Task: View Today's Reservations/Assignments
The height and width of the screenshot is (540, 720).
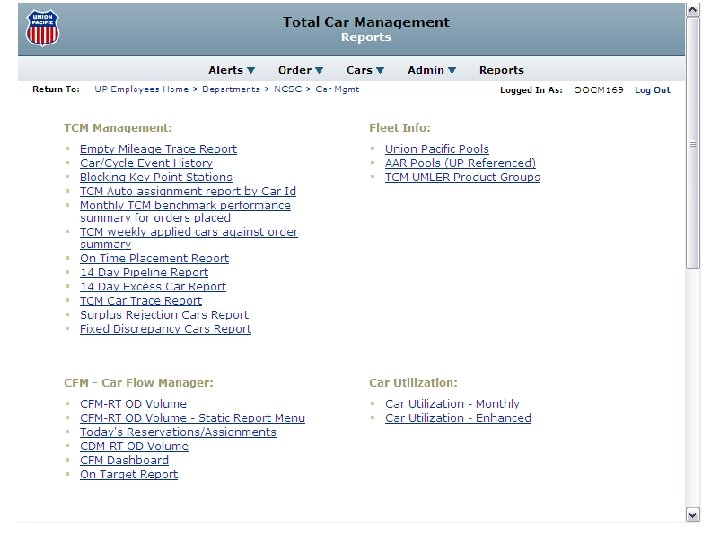Action: coord(178,433)
